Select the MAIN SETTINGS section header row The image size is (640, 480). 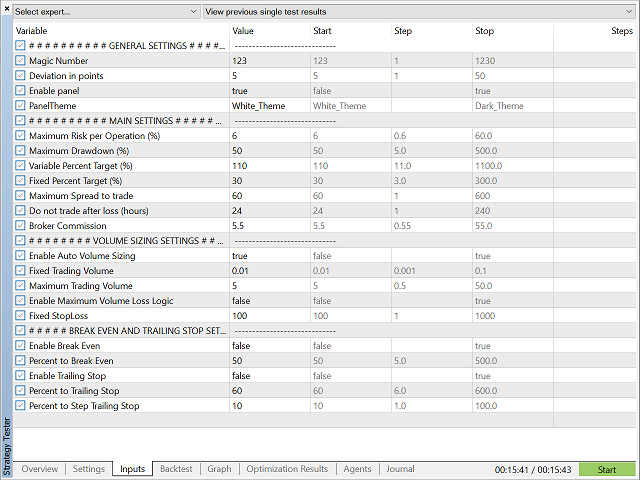pos(324,120)
